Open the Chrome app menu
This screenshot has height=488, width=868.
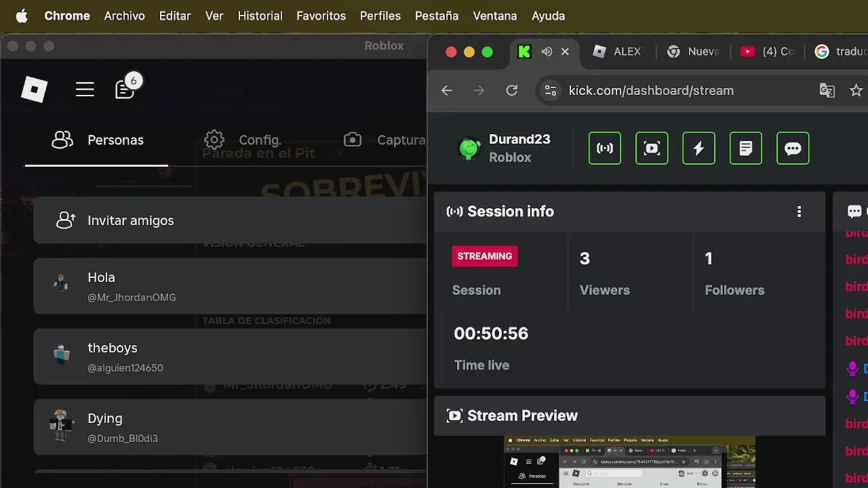67,16
